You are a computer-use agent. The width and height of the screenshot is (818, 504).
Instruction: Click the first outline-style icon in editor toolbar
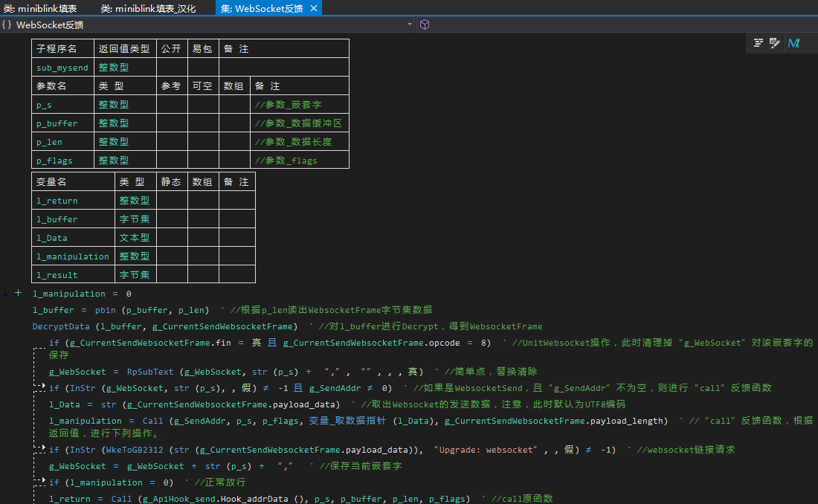pos(759,43)
